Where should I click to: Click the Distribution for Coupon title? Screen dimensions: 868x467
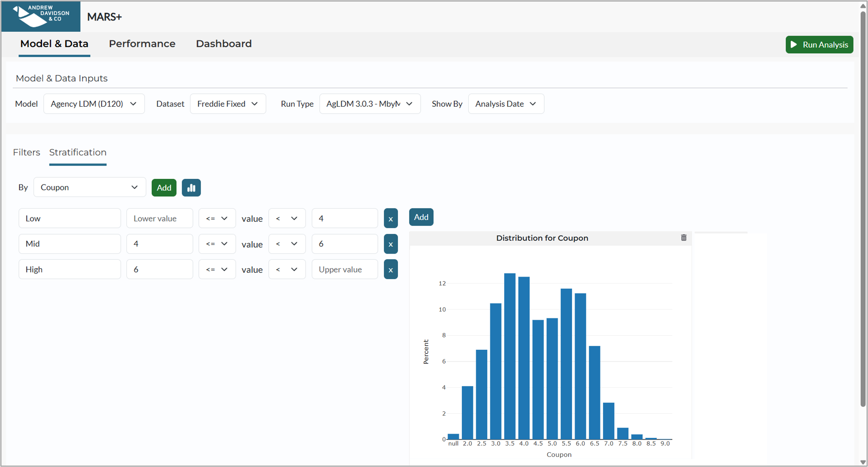tap(542, 238)
